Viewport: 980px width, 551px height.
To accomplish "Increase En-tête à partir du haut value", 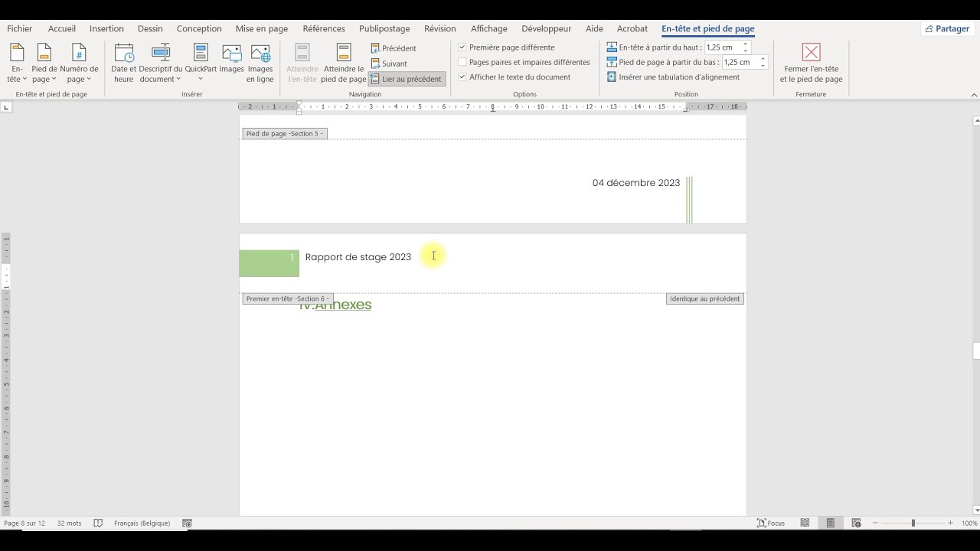I will click(x=746, y=44).
